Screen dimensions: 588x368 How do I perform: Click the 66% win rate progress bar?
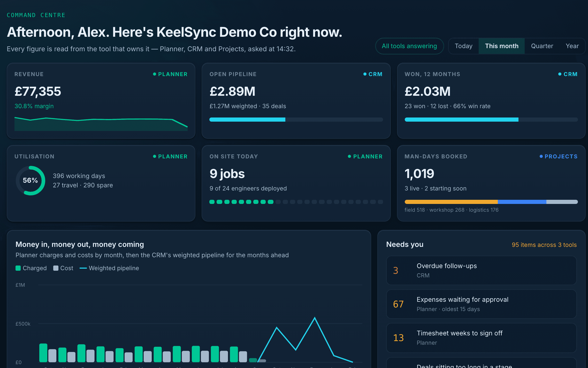point(491,120)
